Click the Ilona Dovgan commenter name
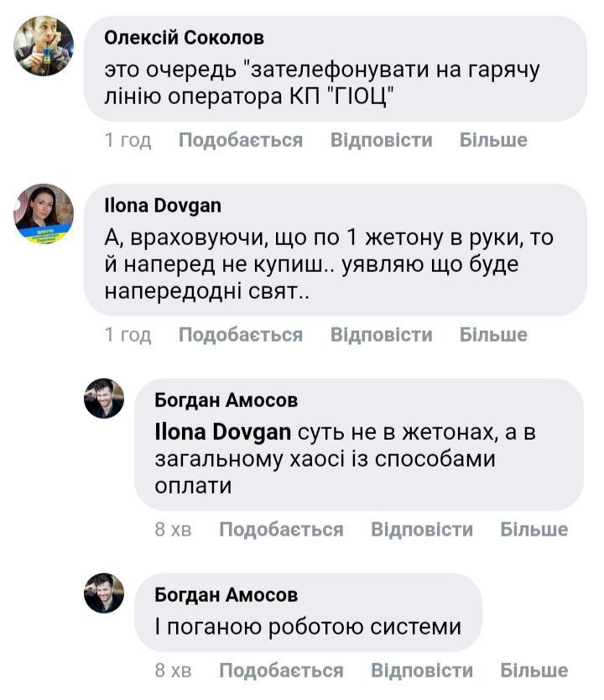Image resolution: width=604 pixels, height=700 pixels. 163,206
